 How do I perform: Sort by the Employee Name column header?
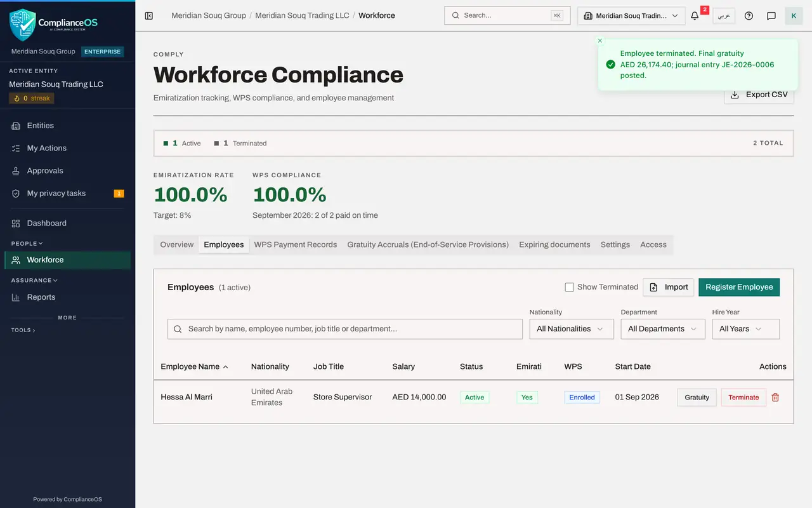195,366
